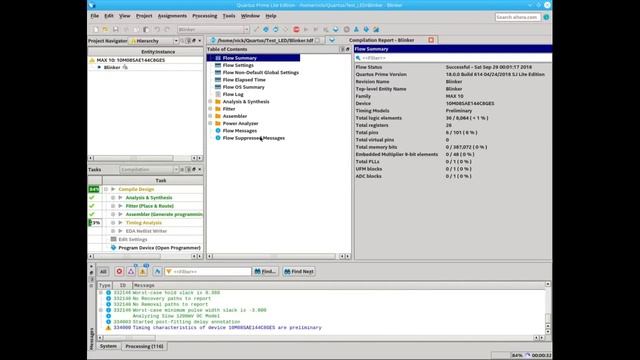This screenshot has height=360, width=640.
Task: Click the toolbar icon left of red stop button
Action: 286,29
